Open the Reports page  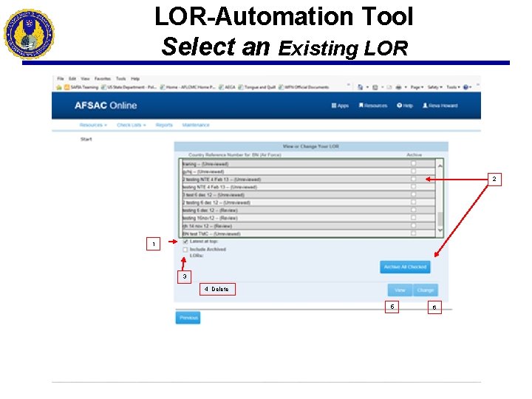click(x=164, y=125)
